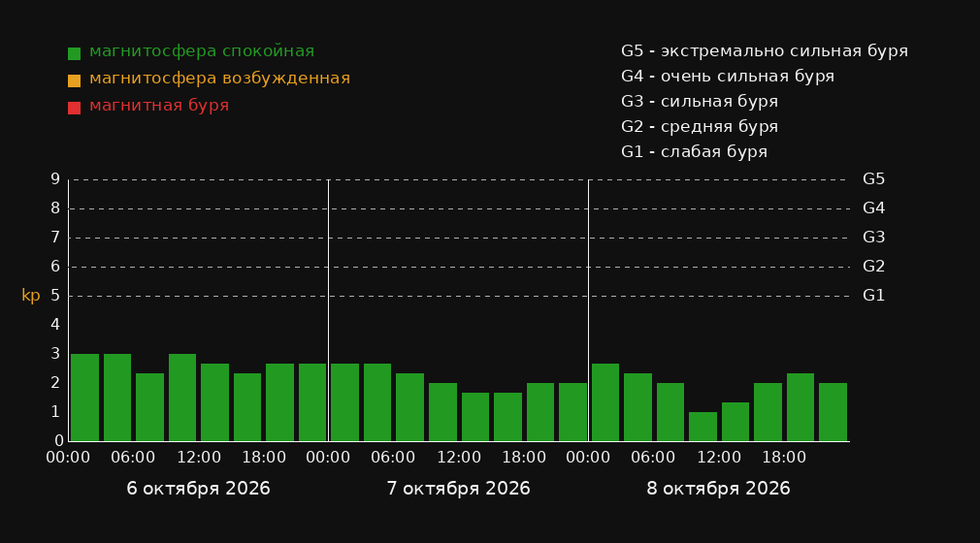This screenshot has height=543, width=980.
Task: Select the магнитосфера возбужденная legend label
Action: [219, 79]
